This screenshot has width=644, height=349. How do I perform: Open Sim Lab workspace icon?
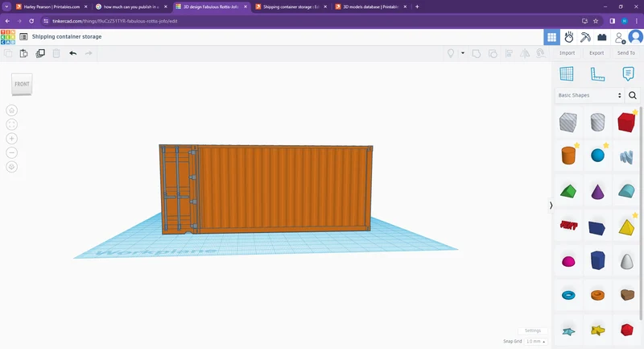tap(569, 37)
